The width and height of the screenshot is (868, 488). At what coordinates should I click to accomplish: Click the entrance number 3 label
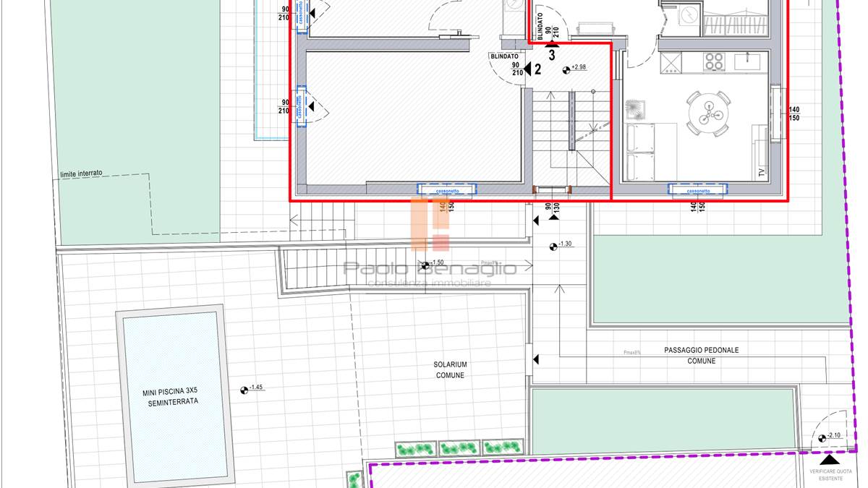coord(552,53)
